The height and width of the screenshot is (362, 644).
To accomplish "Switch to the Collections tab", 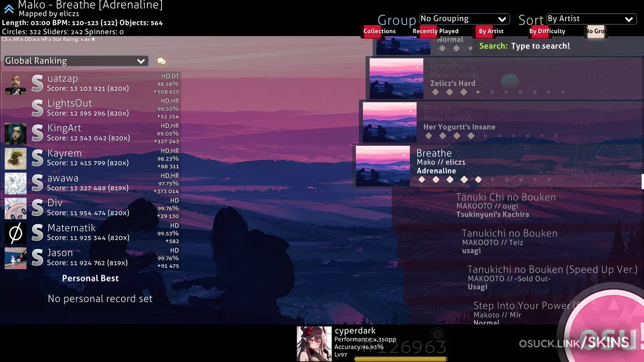I will [x=379, y=31].
